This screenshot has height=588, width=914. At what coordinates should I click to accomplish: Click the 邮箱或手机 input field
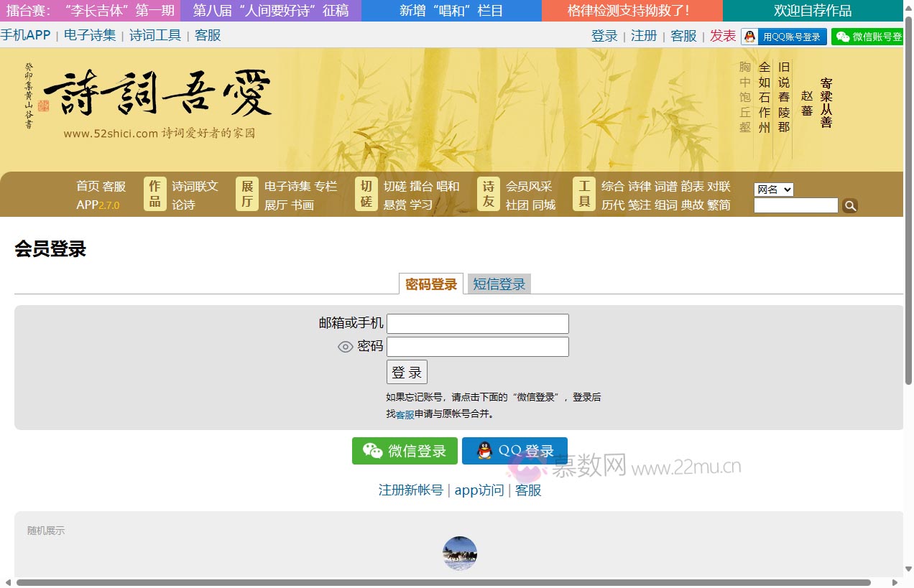477,323
